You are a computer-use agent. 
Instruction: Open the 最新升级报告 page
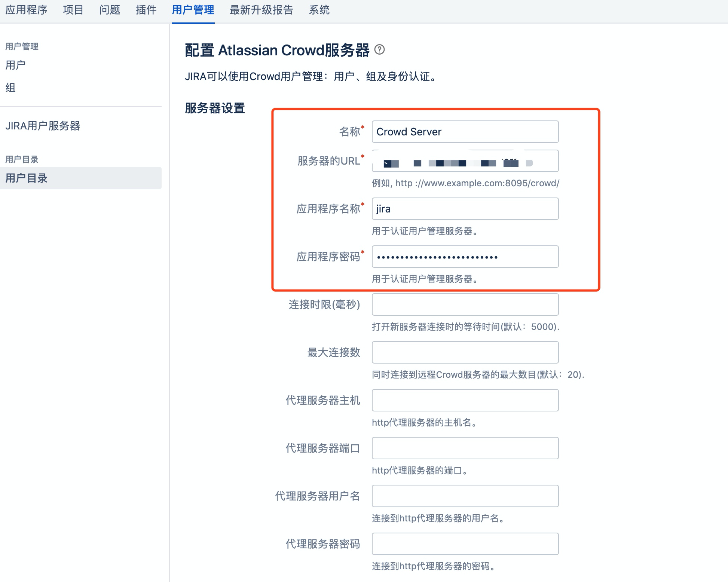coord(262,10)
